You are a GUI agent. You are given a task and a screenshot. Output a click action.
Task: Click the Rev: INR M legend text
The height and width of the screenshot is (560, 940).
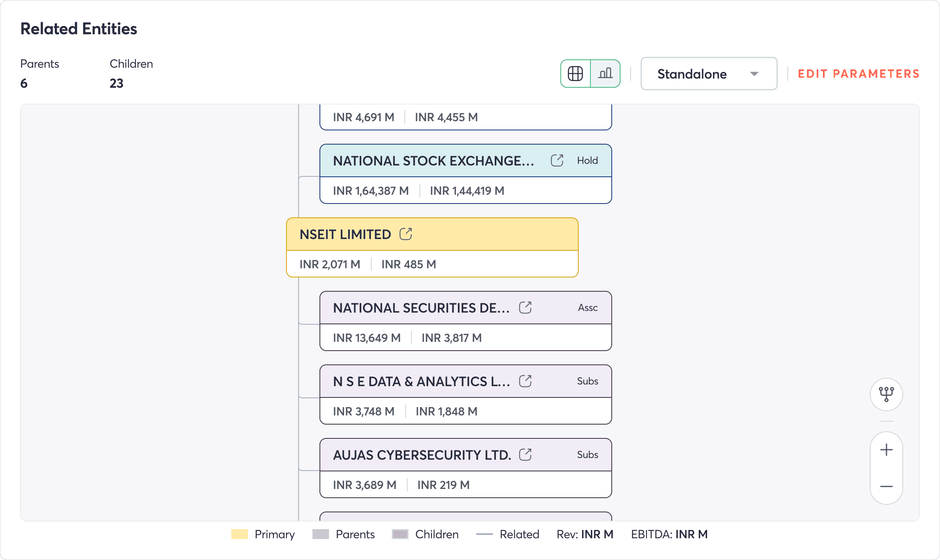pyautogui.click(x=585, y=535)
